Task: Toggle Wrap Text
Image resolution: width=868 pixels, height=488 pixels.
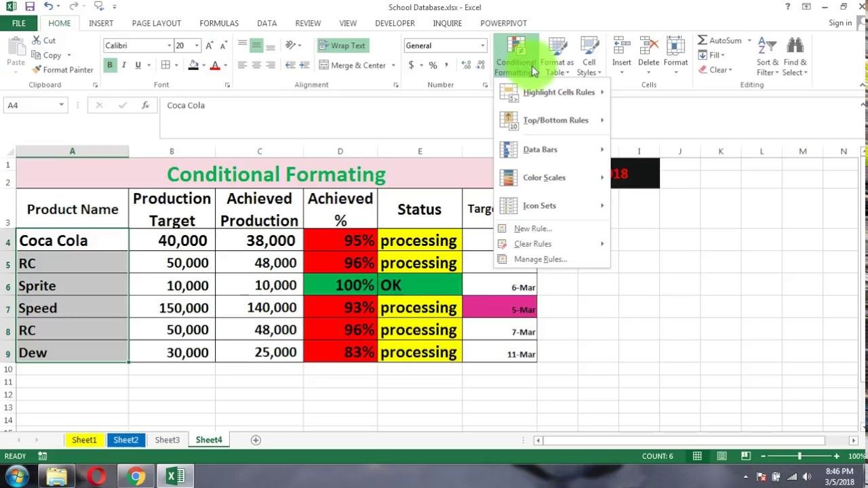Action: click(342, 45)
